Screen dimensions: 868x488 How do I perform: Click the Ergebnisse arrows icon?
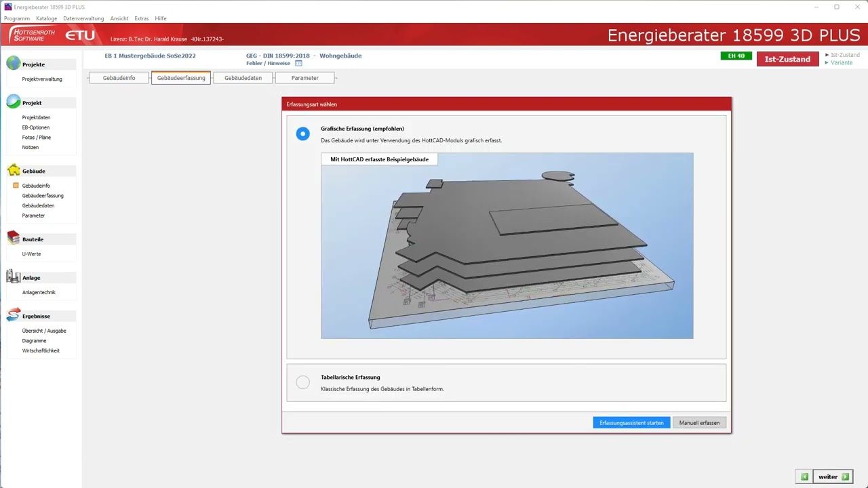(14, 316)
